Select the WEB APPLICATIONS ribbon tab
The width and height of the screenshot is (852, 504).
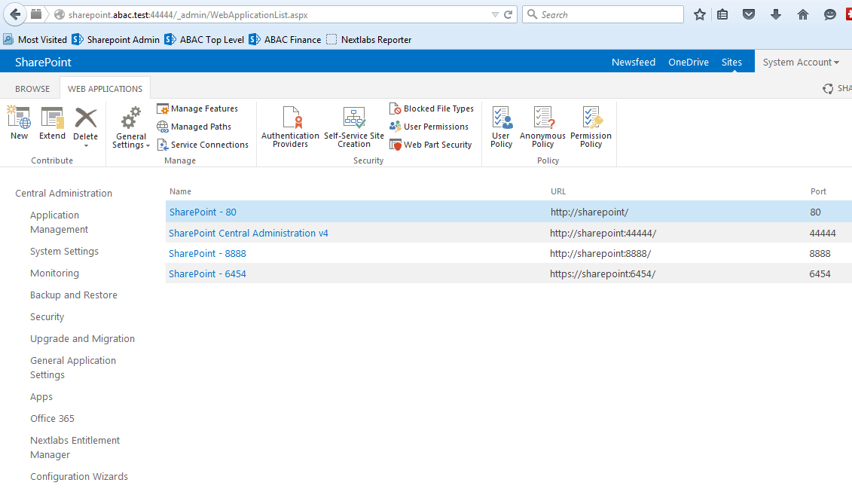pos(105,89)
